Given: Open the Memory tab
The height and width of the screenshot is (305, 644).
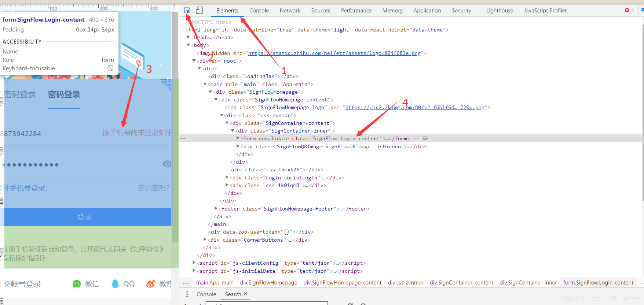Looking at the screenshot, I should tap(392, 11).
